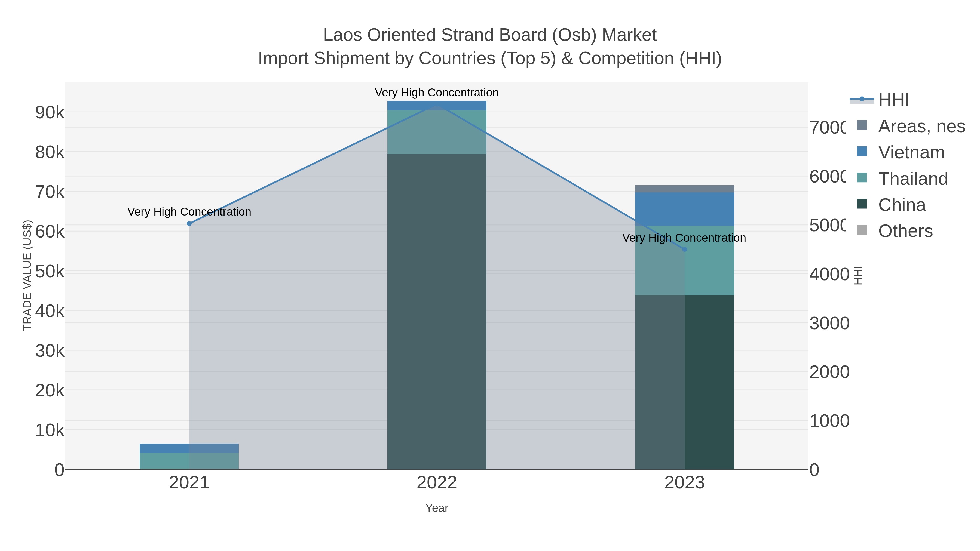This screenshot has height=551, width=980.
Task: Select the 2023 HHI data point
Action: pos(684,250)
